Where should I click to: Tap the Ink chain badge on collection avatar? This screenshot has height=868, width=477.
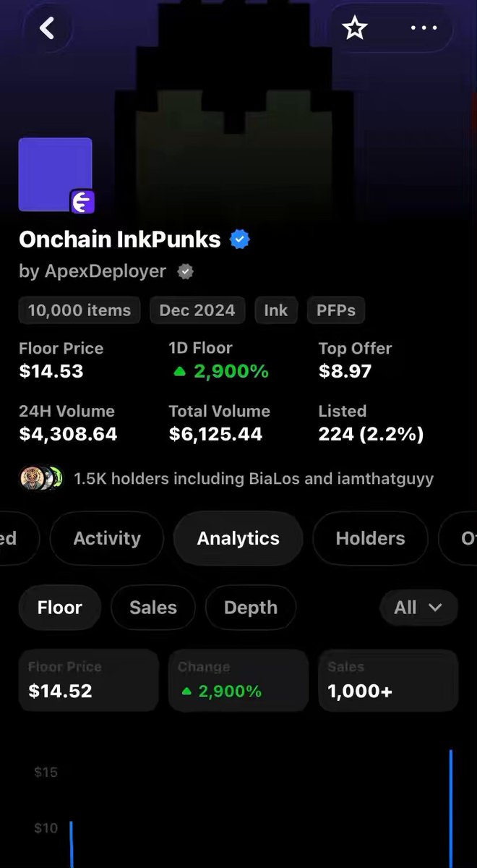click(x=82, y=203)
